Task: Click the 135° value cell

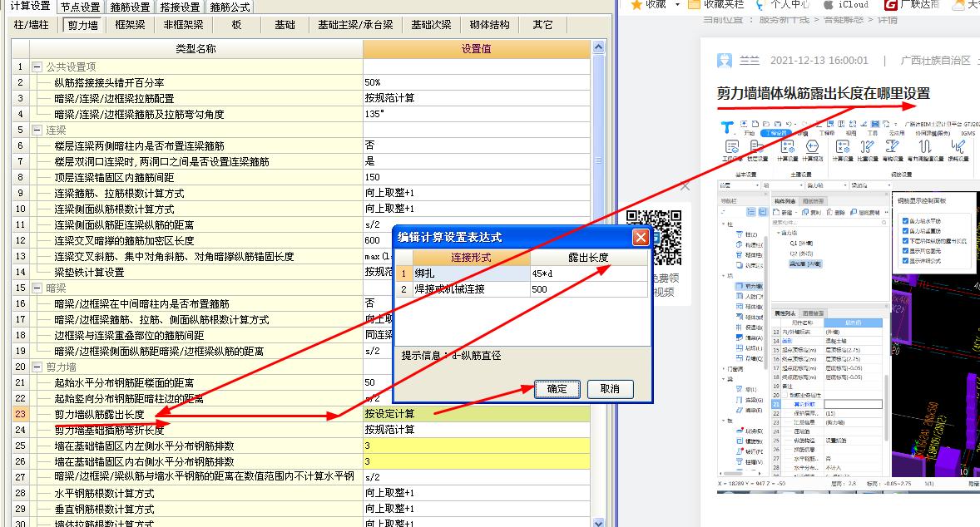Action: [x=476, y=114]
